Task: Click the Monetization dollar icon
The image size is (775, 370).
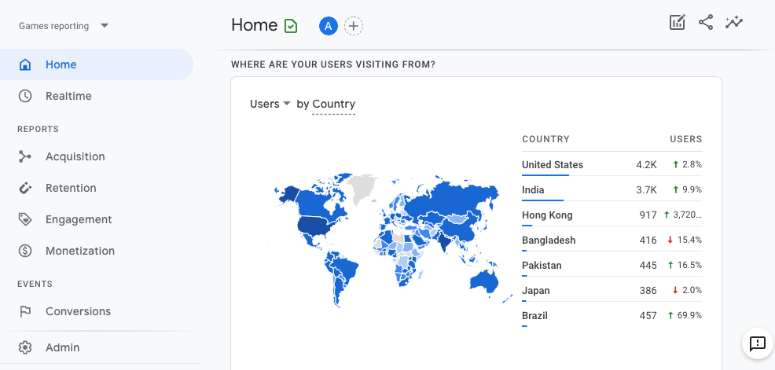Action: (x=25, y=251)
